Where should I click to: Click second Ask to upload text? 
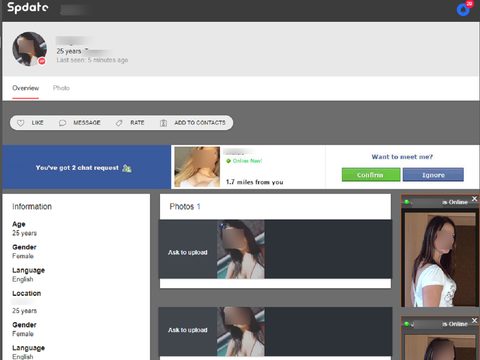[188, 330]
